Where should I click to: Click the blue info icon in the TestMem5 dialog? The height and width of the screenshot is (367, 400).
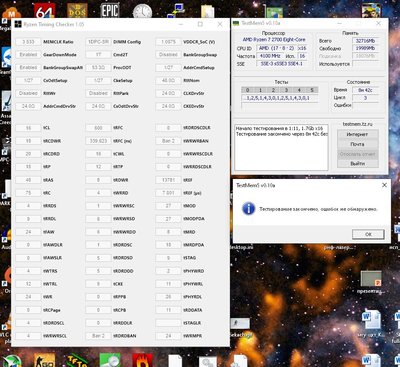pyautogui.click(x=249, y=209)
